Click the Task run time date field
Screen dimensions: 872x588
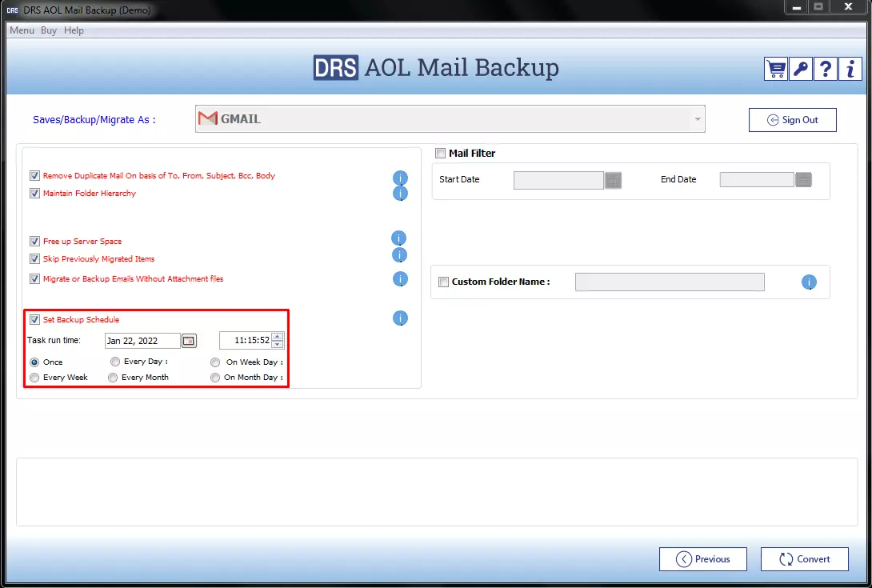click(x=142, y=341)
